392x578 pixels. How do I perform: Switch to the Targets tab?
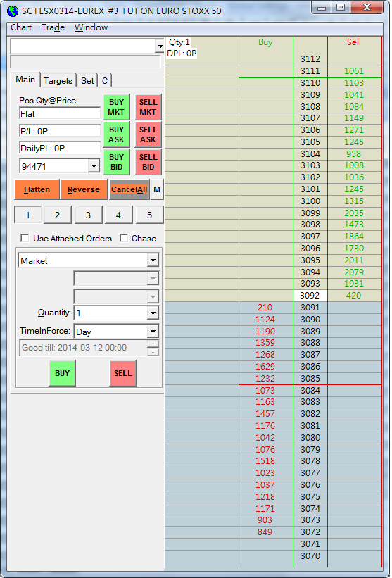(58, 81)
